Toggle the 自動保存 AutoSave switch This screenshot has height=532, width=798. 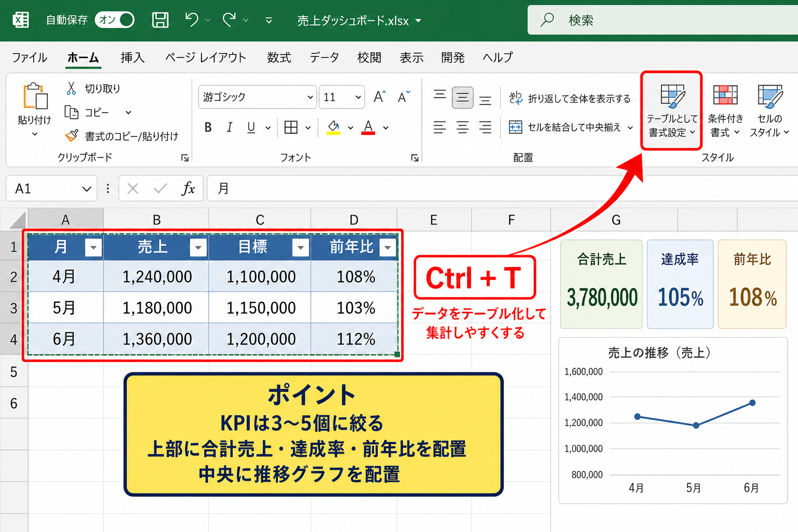point(115,20)
